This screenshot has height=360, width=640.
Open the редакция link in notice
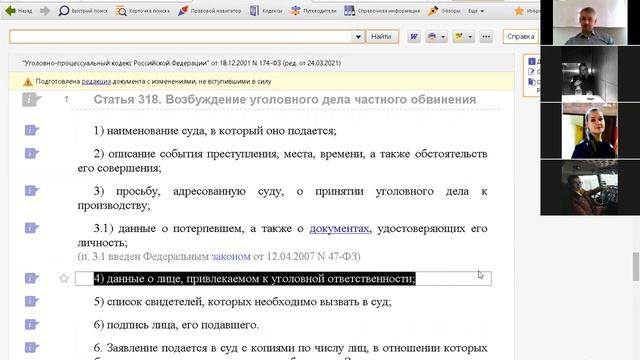[96, 81]
